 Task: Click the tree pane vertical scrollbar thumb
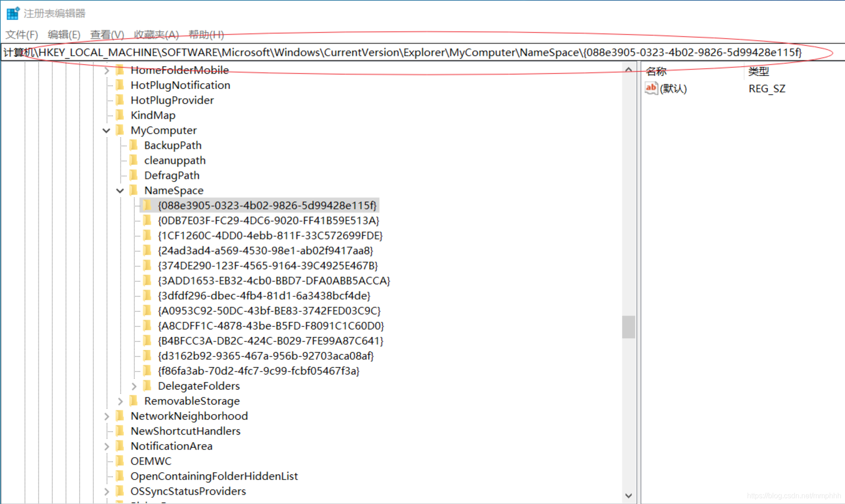tap(629, 327)
